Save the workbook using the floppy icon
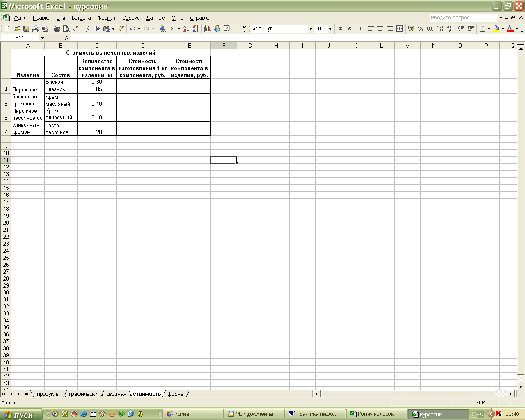Screen dimensions: 525x420 point(26,29)
